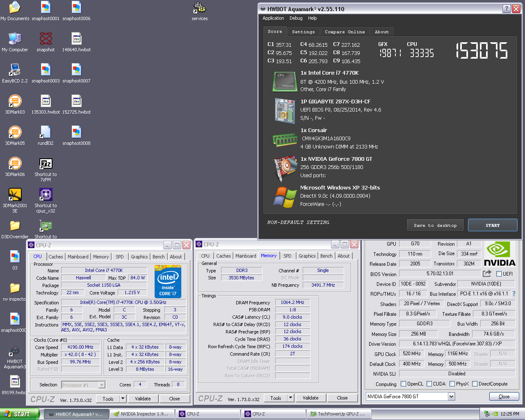
Task: Open snaphsot0001 desktop file
Action: click(x=46, y=11)
